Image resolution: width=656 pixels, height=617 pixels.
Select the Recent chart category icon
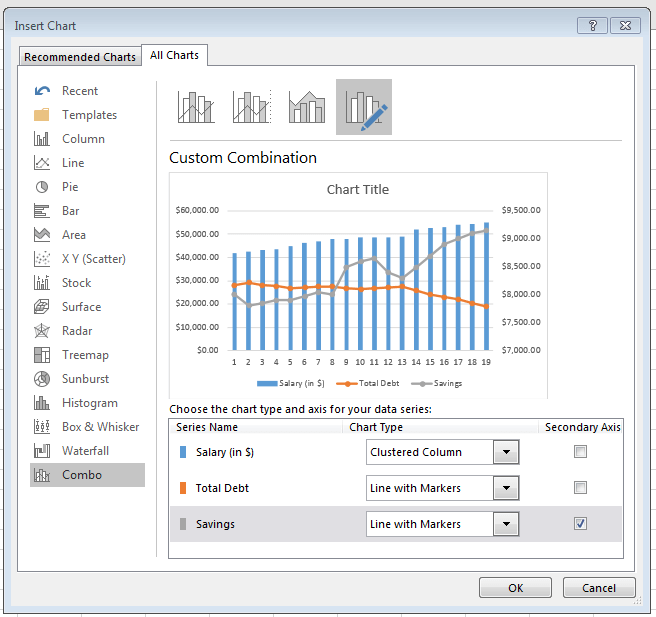click(x=42, y=90)
